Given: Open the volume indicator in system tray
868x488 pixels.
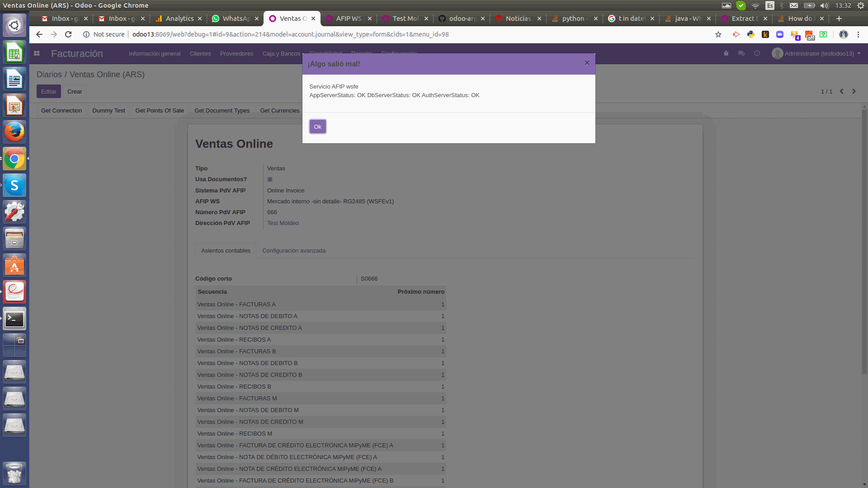Looking at the screenshot, I should [825, 5].
